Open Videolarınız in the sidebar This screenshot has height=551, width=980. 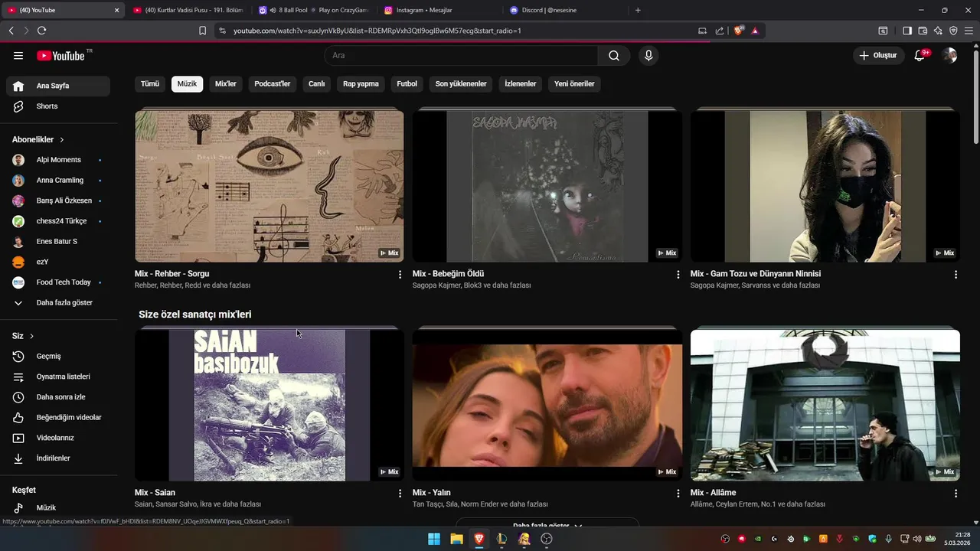[58, 438]
